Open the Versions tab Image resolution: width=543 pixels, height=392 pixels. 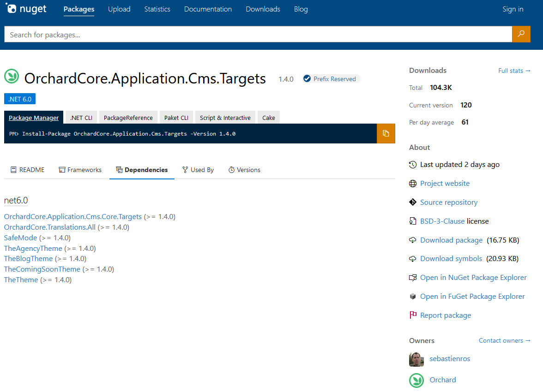click(x=245, y=170)
